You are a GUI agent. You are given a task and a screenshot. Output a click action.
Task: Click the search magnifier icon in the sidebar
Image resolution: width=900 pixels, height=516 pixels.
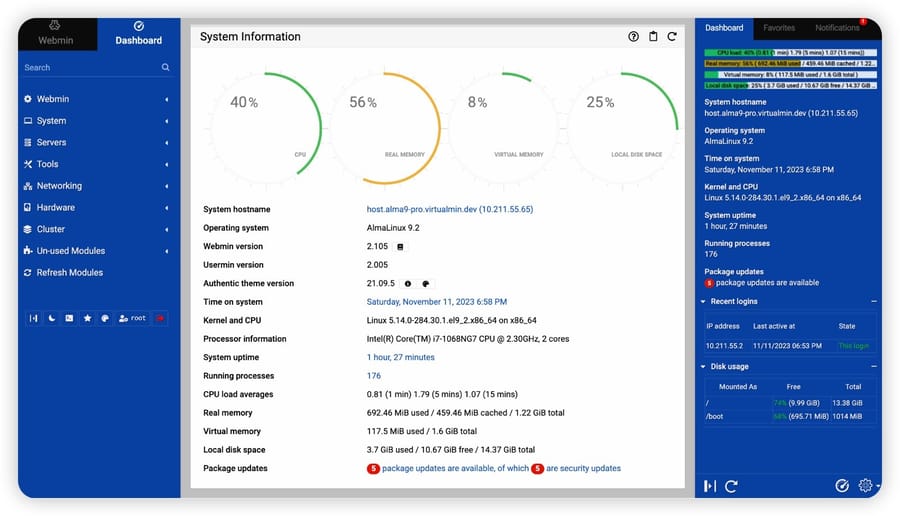(165, 67)
